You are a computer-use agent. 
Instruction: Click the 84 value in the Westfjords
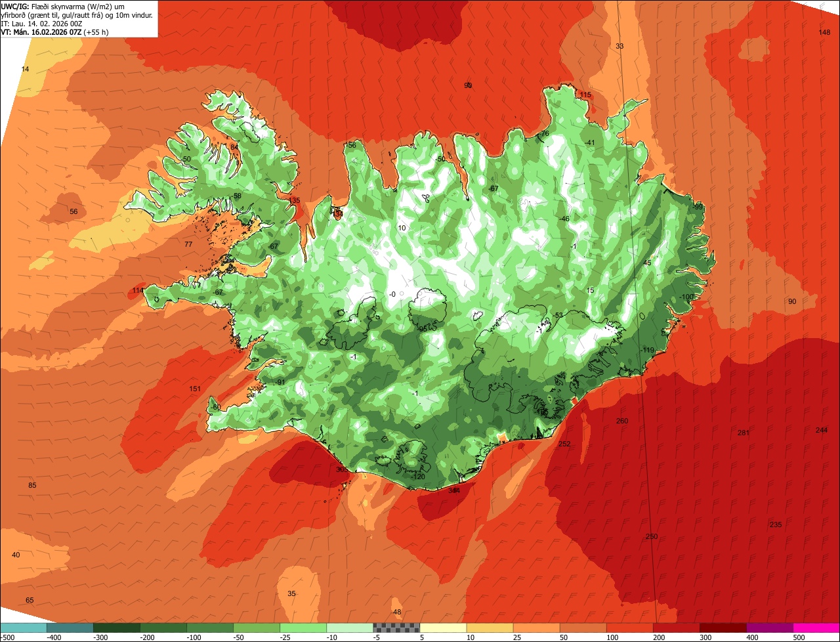(234, 146)
